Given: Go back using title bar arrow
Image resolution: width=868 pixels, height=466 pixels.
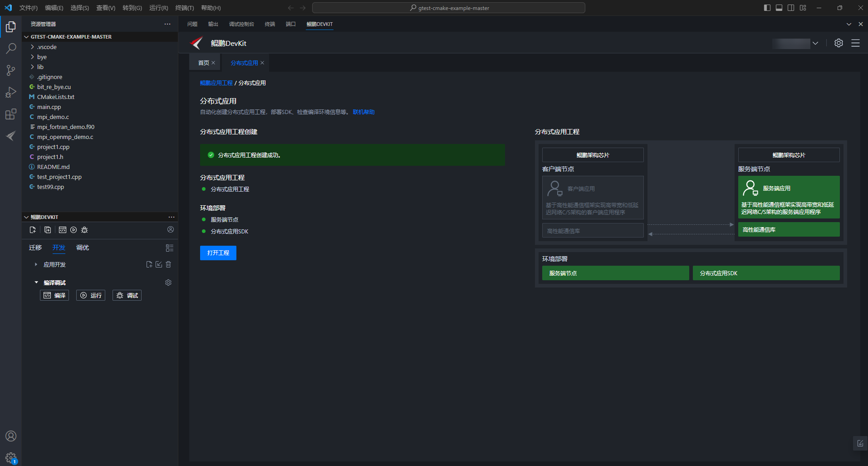Looking at the screenshot, I should pyautogui.click(x=291, y=8).
